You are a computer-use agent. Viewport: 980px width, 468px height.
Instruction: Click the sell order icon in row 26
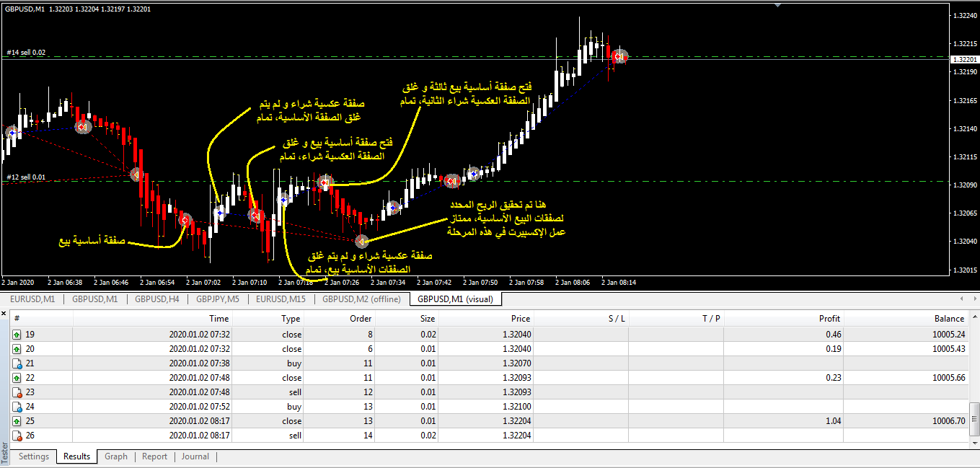pyautogui.click(x=17, y=436)
